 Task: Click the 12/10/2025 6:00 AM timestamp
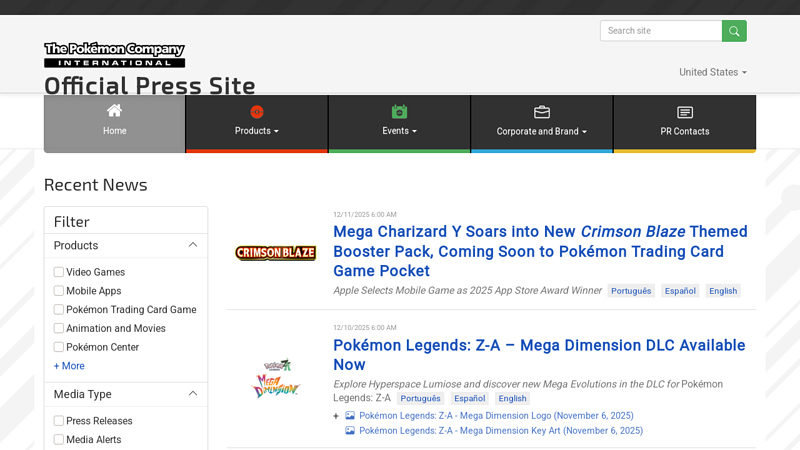[x=365, y=328]
